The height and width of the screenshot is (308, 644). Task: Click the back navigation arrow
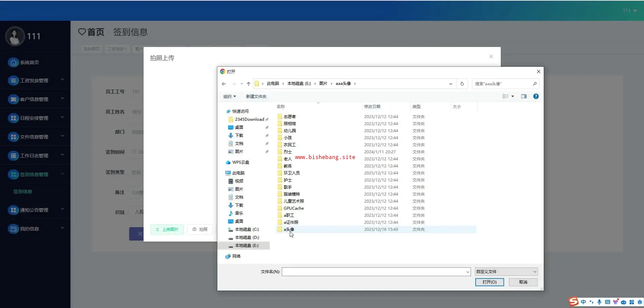click(224, 84)
